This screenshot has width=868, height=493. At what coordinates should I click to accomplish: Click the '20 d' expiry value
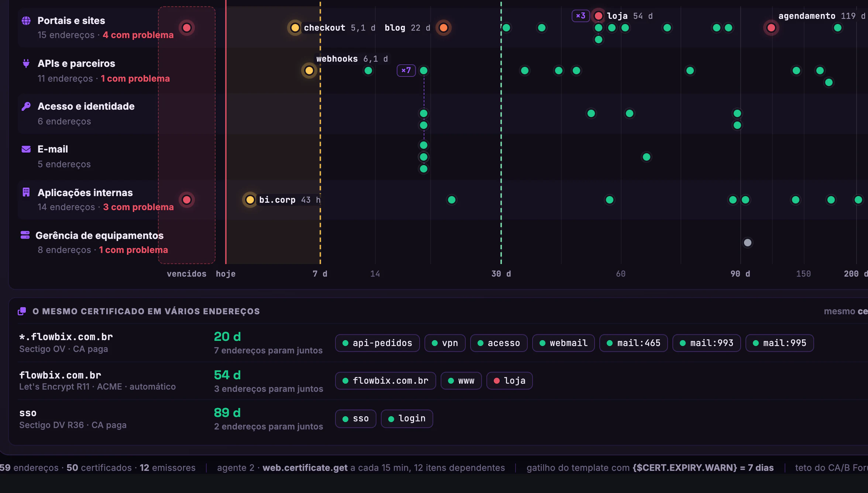[227, 336]
